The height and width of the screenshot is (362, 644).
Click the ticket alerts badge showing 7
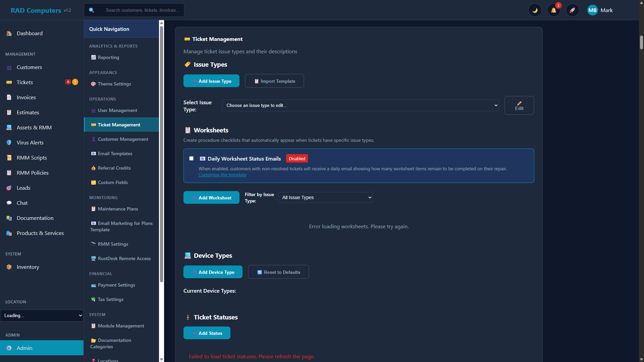[x=75, y=82]
